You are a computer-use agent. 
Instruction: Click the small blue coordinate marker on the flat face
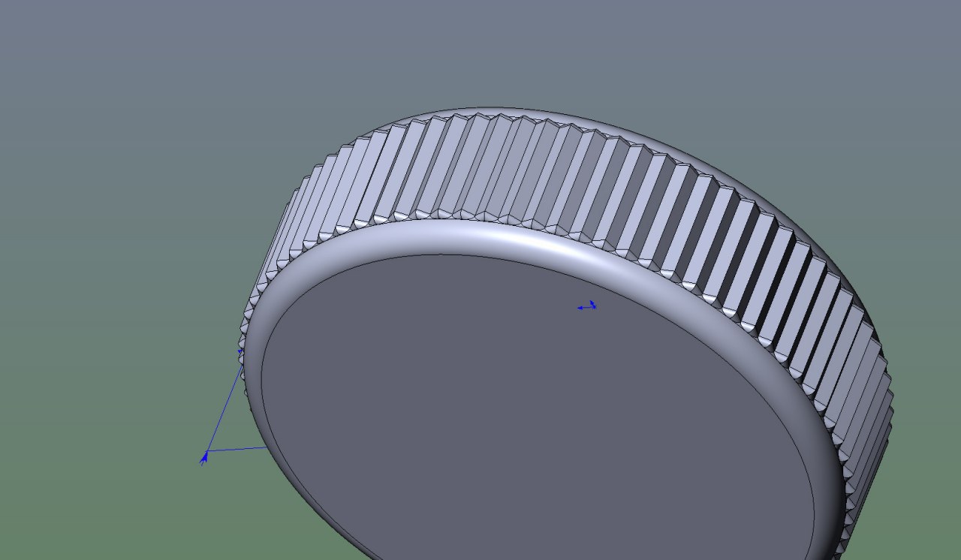point(587,306)
